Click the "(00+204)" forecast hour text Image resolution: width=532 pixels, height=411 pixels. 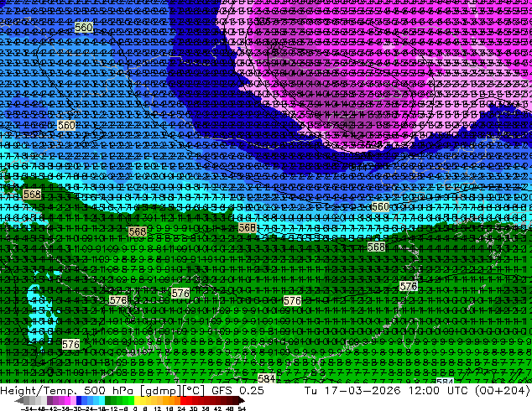tap(503, 391)
